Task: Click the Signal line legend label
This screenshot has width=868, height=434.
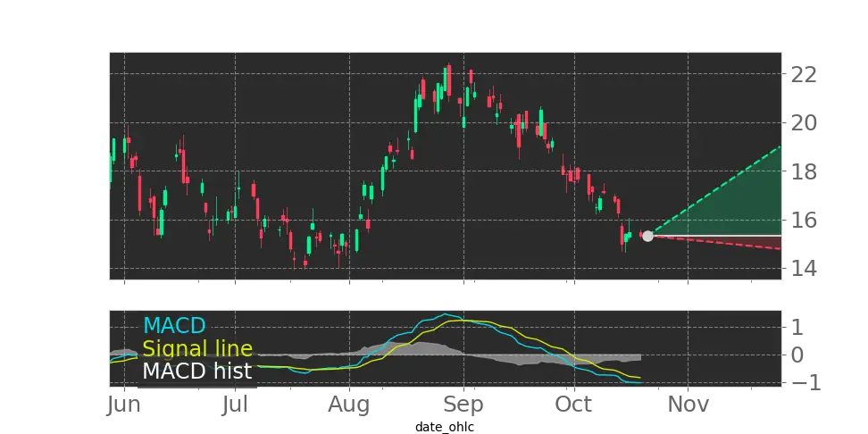Action: click(x=197, y=349)
